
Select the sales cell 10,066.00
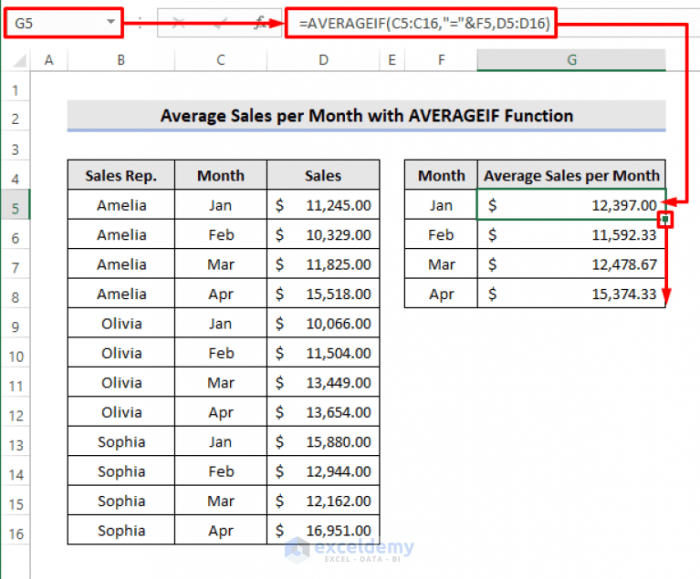(x=323, y=323)
